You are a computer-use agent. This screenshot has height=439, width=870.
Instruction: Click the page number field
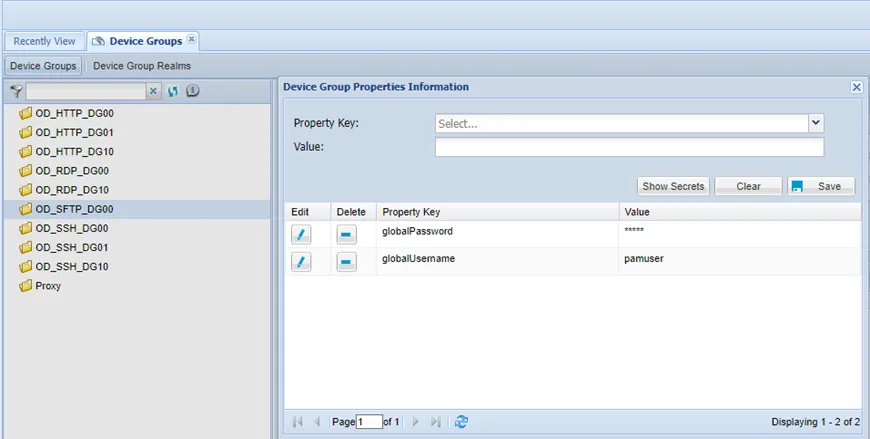pyautogui.click(x=369, y=422)
